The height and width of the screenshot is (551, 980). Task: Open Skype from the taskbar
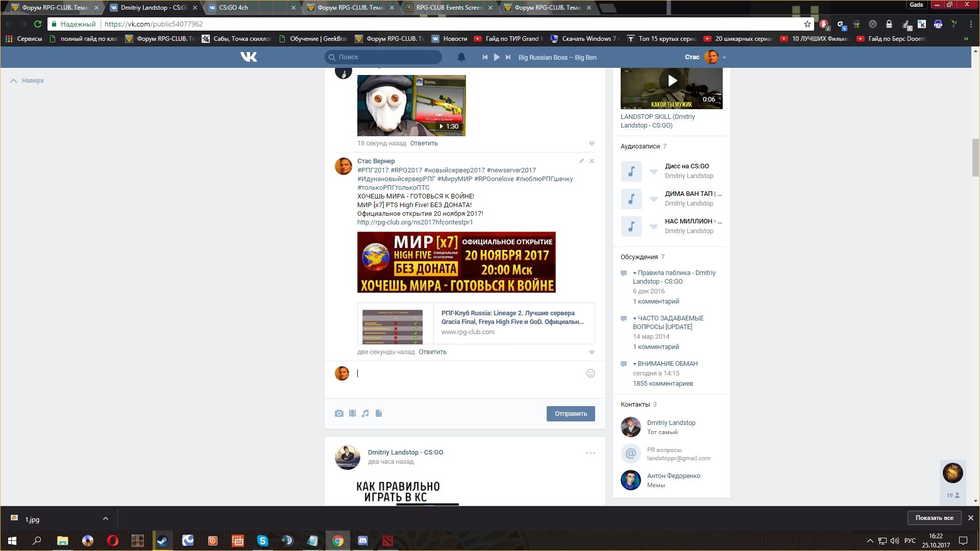pos(263,541)
